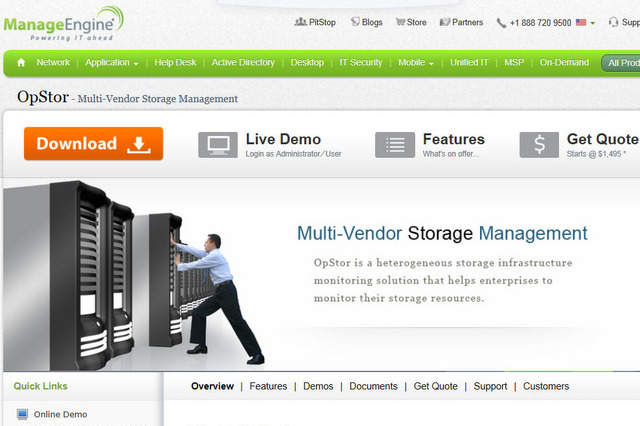Click the Partners handshake icon

coord(444,22)
